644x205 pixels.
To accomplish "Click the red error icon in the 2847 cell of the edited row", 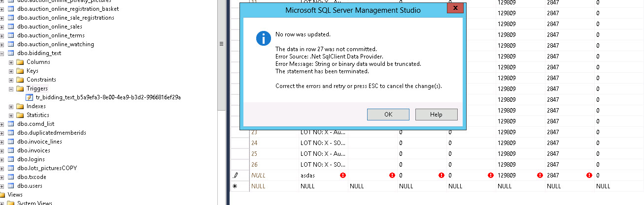I will 589,175.
